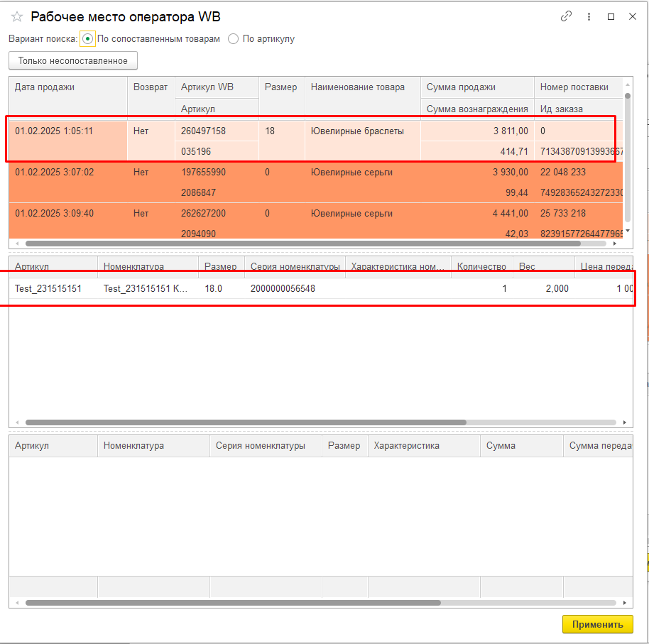Click the Количество column header

click(482, 267)
